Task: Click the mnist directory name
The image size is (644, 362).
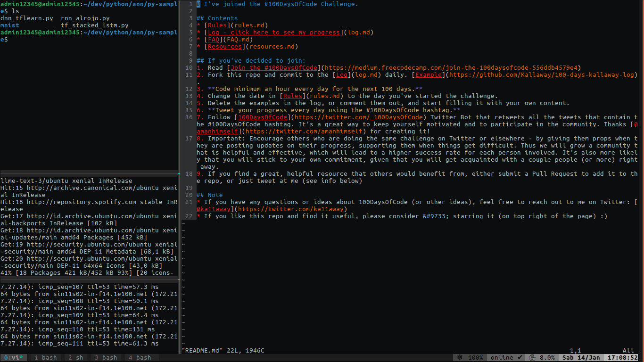Action: tap(10, 25)
